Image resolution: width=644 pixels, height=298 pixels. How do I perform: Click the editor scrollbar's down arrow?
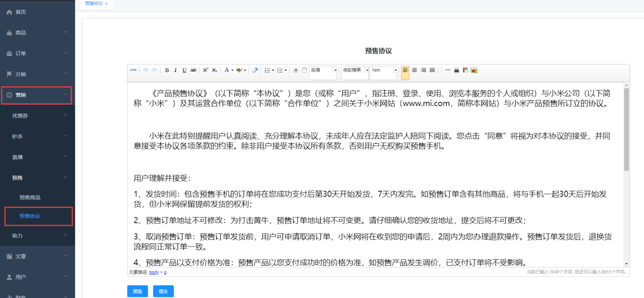626,264
